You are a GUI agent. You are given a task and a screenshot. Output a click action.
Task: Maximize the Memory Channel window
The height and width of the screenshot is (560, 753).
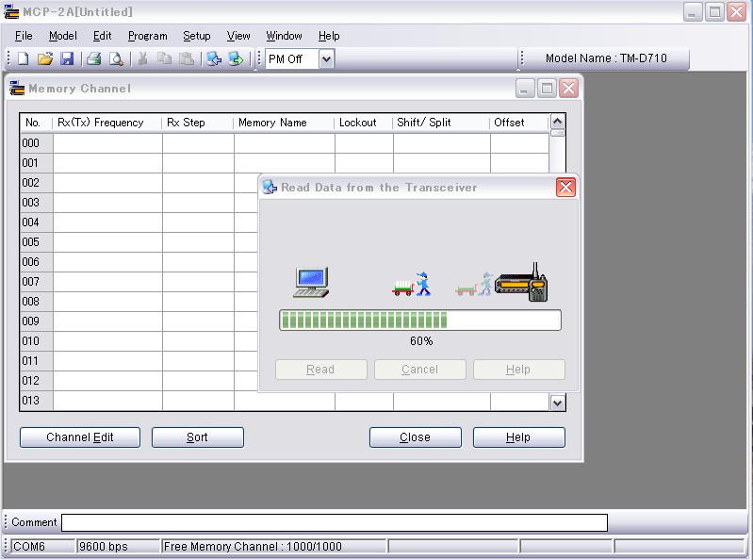click(547, 89)
